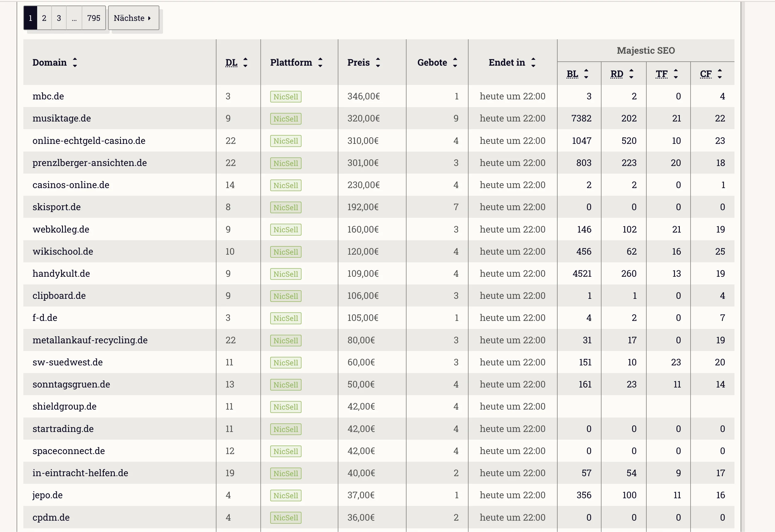The height and width of the screenshot is (532, 775).
Task: Jump to last page 795
Action: 94,18
